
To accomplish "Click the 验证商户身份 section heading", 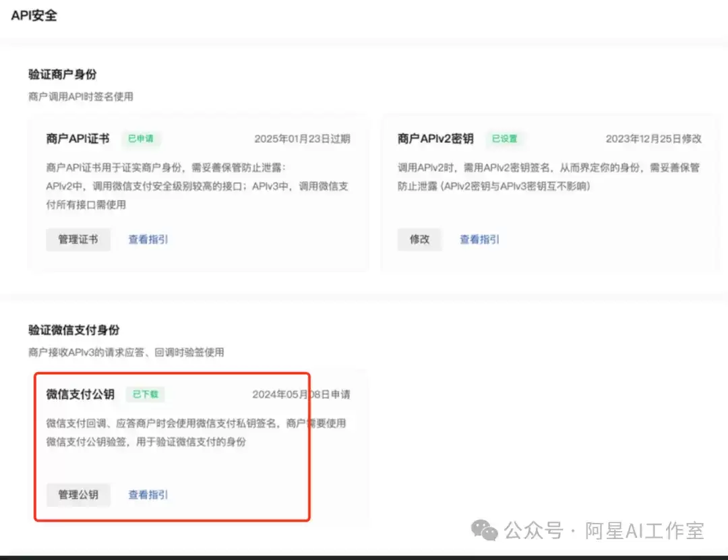I will [x=62, y=74].
